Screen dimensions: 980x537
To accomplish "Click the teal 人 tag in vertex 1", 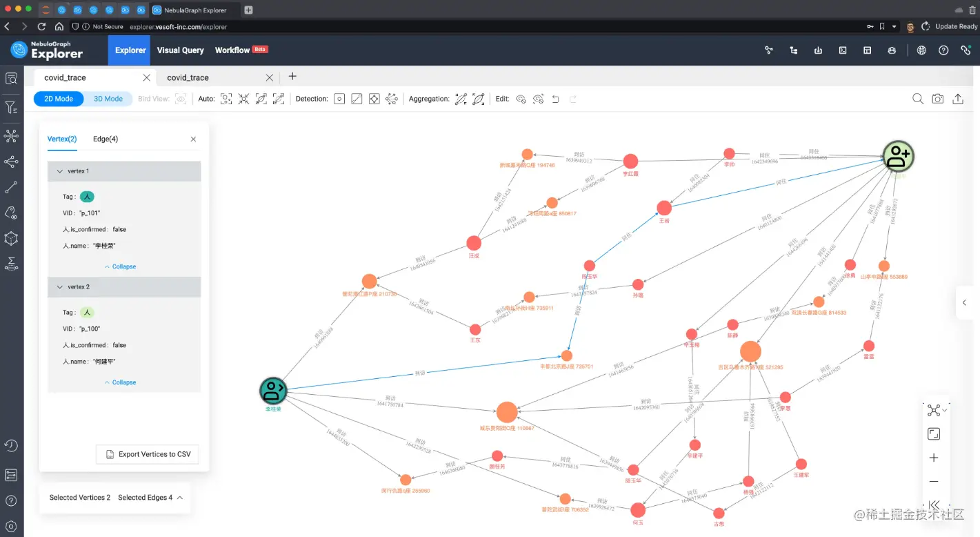I will coord(88,197).
